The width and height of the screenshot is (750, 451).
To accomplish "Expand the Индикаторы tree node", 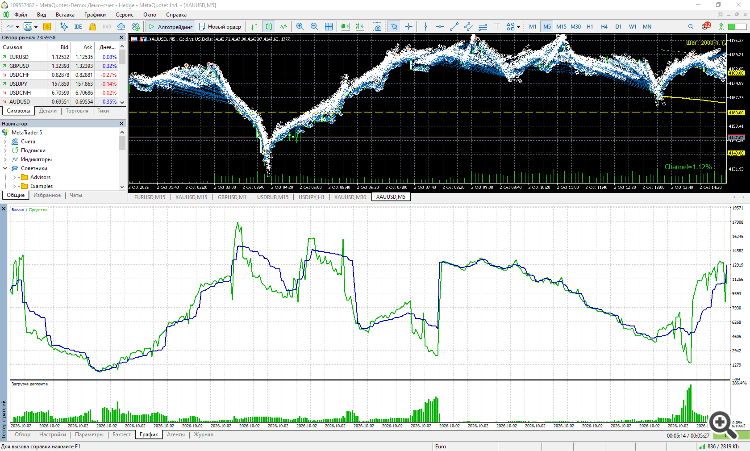I will point(5,159).
